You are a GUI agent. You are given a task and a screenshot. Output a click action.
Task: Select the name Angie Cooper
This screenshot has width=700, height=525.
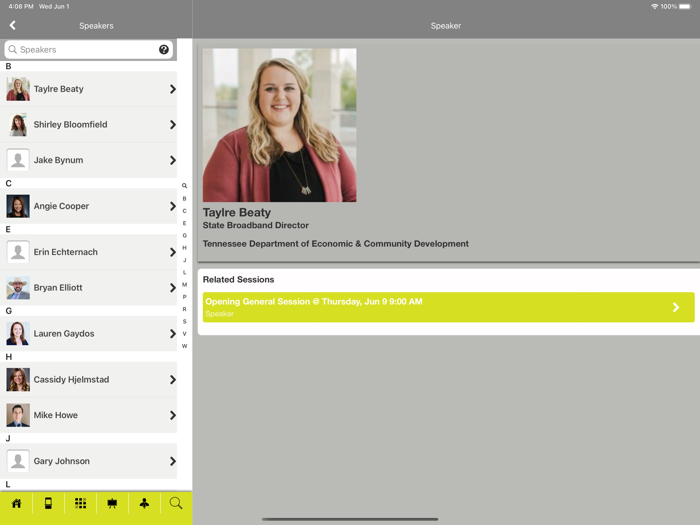click(x=61, y=206)
